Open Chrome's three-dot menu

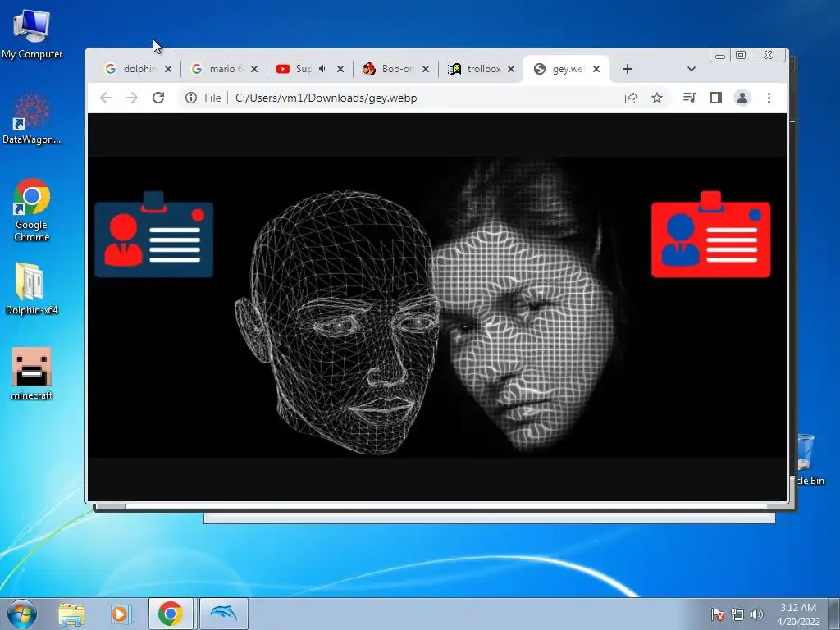coord(769,98)
